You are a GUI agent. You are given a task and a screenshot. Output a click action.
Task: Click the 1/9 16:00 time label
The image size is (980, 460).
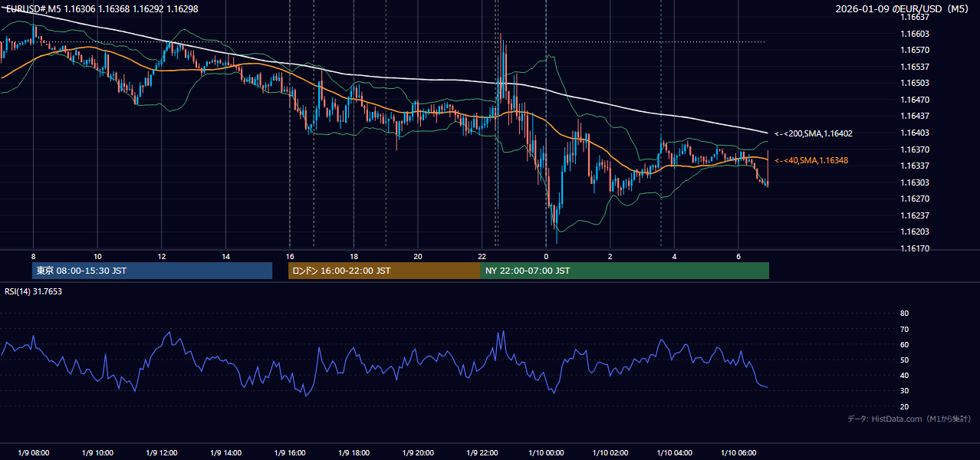(289, 452)
